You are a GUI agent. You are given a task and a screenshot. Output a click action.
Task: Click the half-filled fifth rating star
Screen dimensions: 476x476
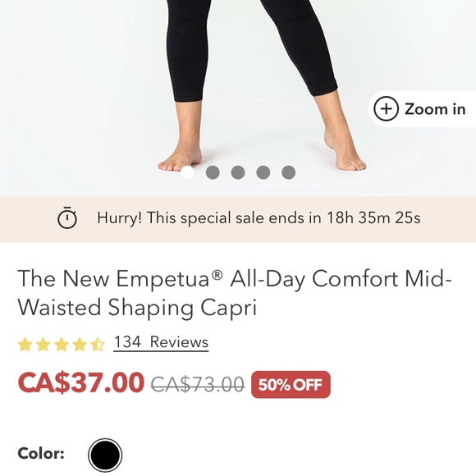[x=98, y=345]
